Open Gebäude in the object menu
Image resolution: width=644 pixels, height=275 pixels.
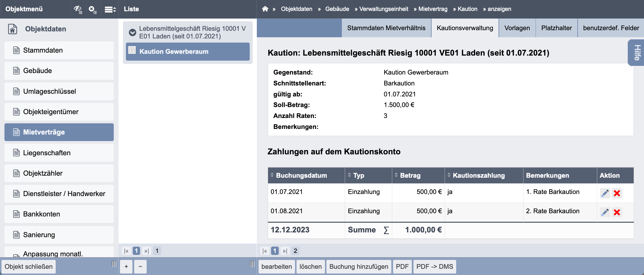point(59,71)
